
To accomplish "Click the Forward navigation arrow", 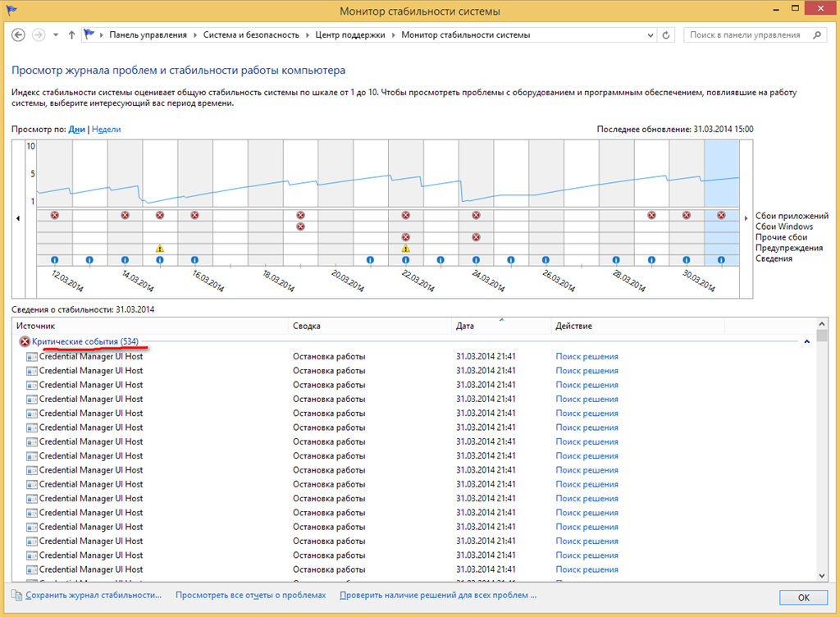I will coord(39,34).
